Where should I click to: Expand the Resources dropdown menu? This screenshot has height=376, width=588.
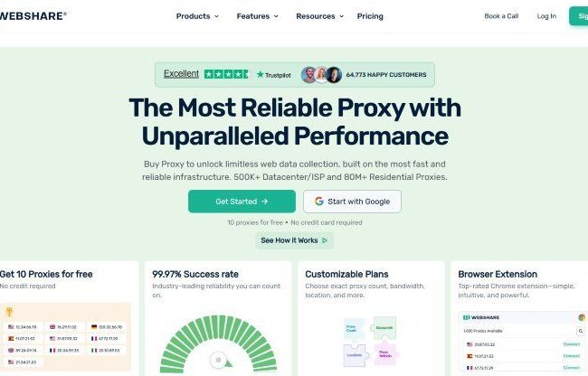319,16
